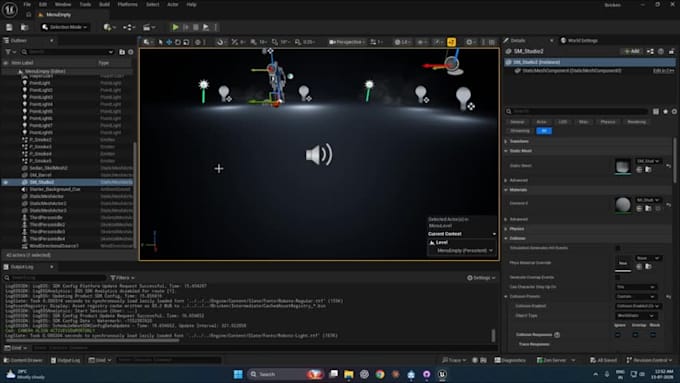This screenshot has width=680, height=383.
Task: Check the Overlap collision response box
Action: 635,334
